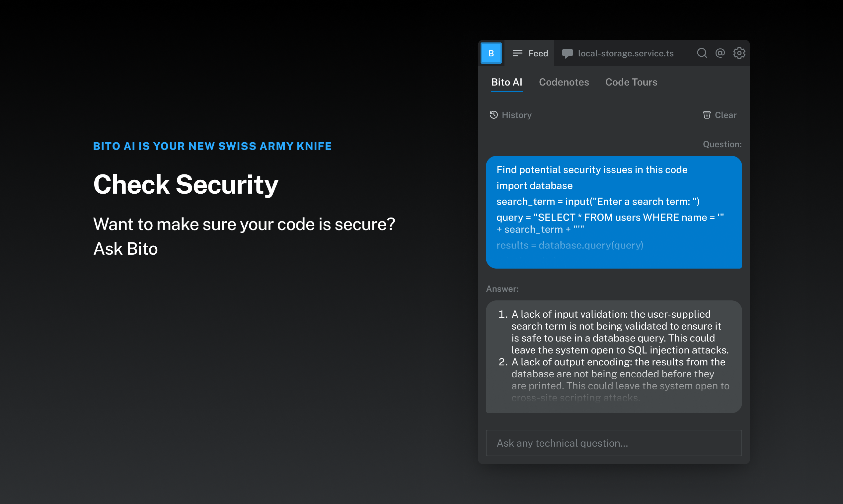843x504 pixels.
Task: Click the gray answer bubble
Action: point(614,356)
